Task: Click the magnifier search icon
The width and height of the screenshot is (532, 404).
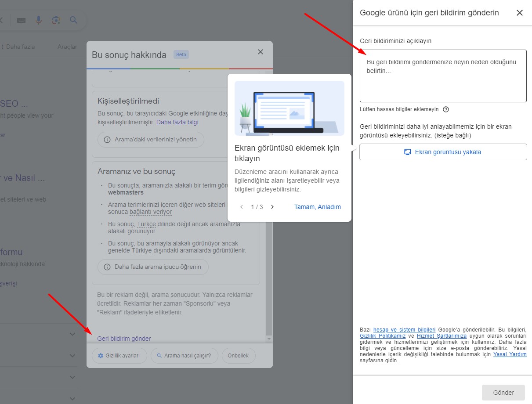Action: pyautogui.click(x=73, y=20)
